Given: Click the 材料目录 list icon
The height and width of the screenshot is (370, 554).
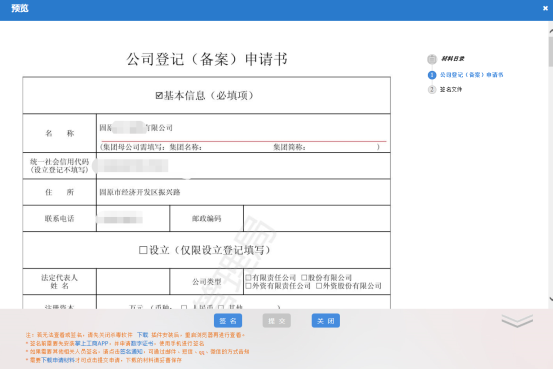Looking at the screenshot, I should click(x=432, y=59).
